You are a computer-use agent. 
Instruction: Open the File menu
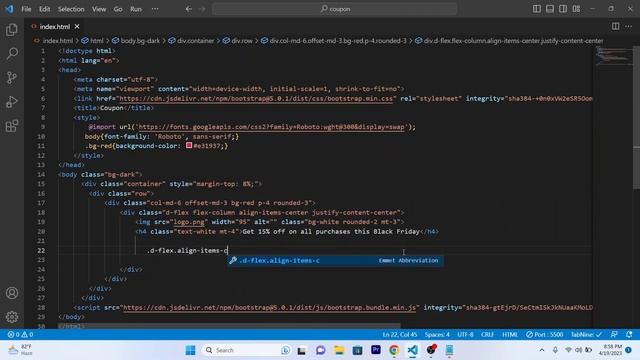[26, 9]
